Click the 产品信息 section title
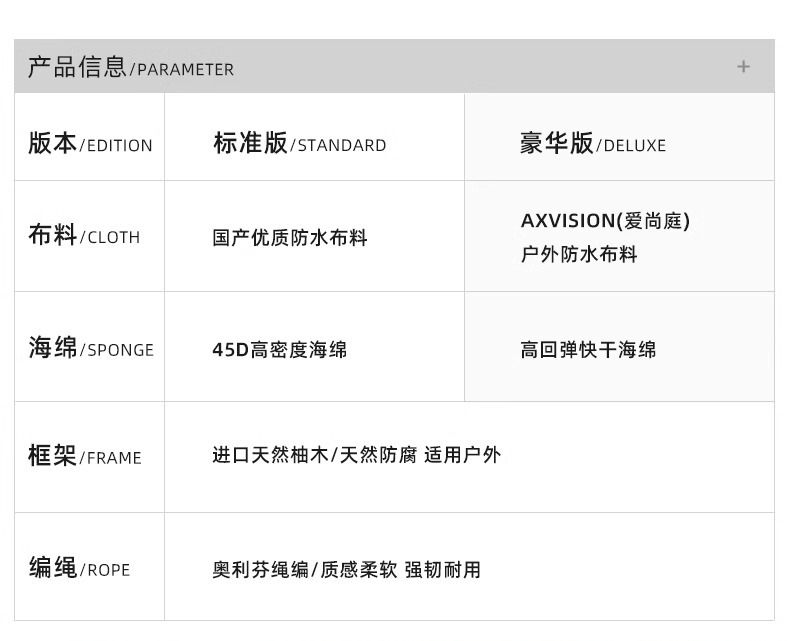The width and height of the screenshot is (790, 641). [77, 67]
